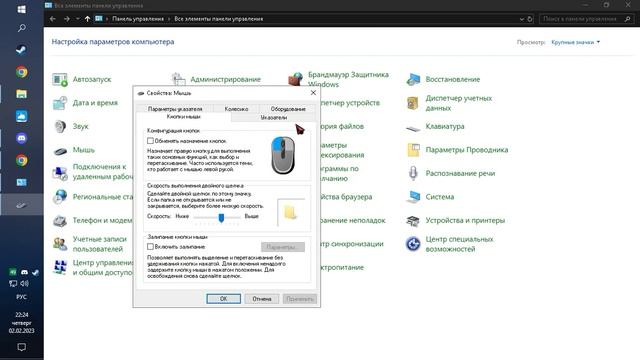
Task: Expand Просмотр Крупные значки dropdown
Action: tap(576, 42)
